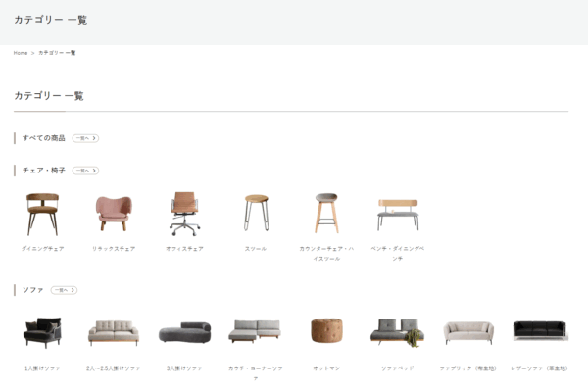Open the チェア・椅子 section heading

(x=44, y=171)
